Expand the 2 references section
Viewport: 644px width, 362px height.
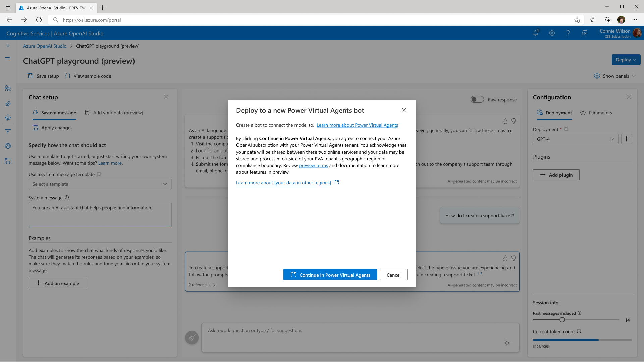(202, 285)
